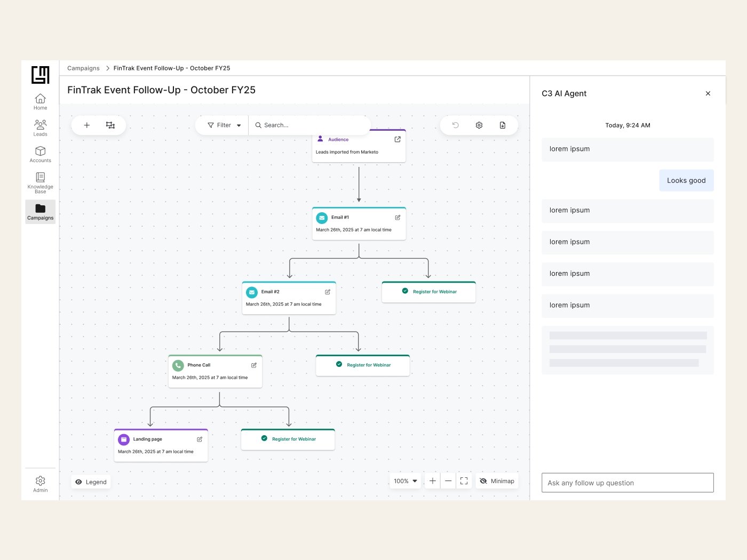The image size is (747, 560).
Task: Edit the Email #1 node
Action: (x=398, y=218)
